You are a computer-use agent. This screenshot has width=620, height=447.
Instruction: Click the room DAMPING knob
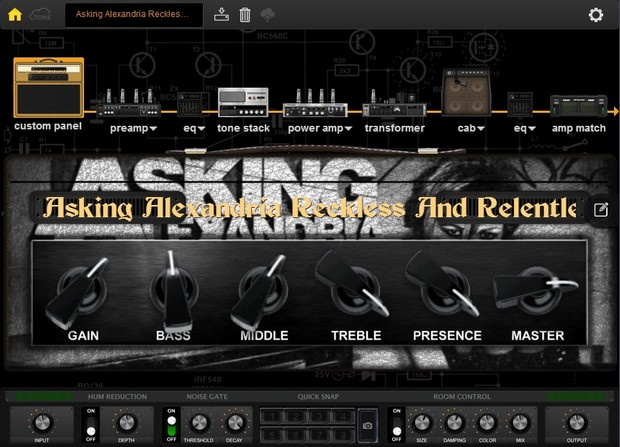pos(455,423)
